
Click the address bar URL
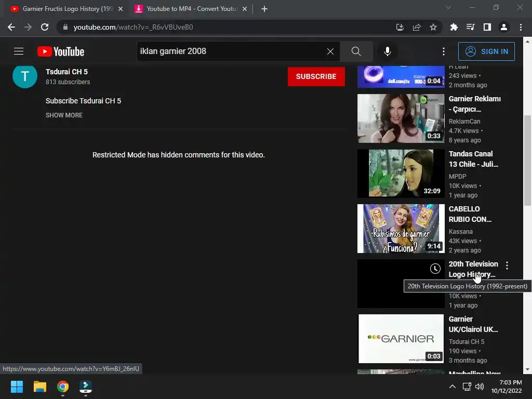point(133,27)
